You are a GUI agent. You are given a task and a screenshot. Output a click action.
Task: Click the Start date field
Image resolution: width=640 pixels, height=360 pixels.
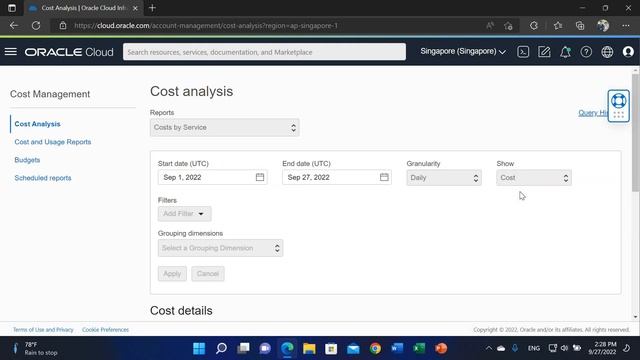213,177
